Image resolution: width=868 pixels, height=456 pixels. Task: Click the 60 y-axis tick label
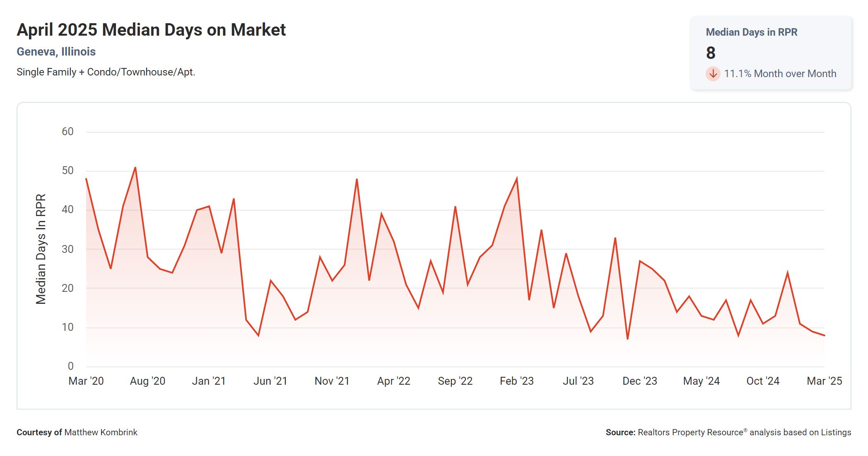pyautogui.click(x=68, y=132)
